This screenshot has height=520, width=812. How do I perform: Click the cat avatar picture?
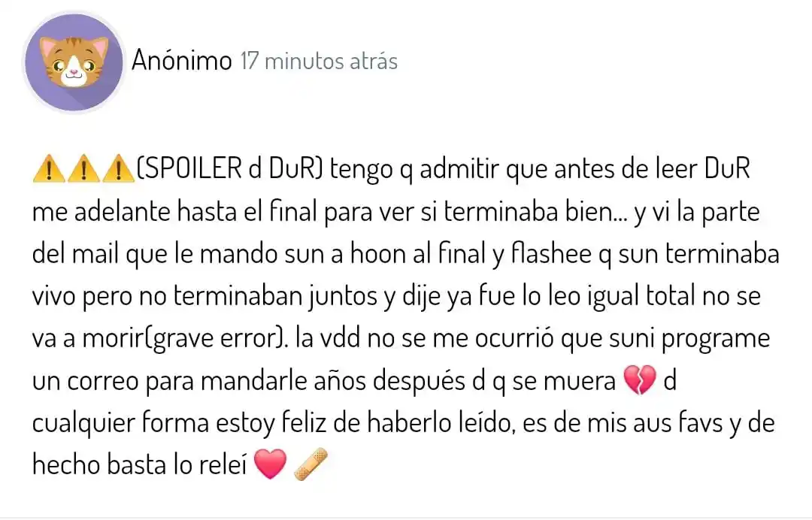point(74,62)
